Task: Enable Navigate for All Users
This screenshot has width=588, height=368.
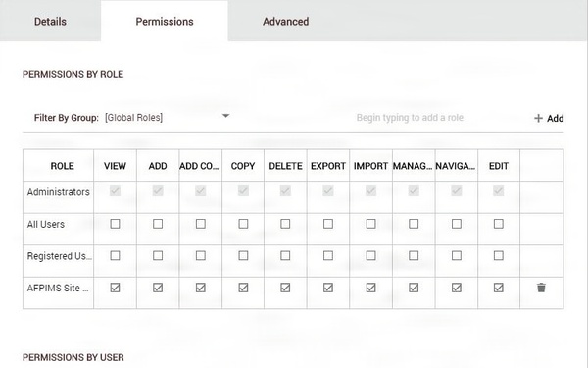Action: [x=457, y=224]
